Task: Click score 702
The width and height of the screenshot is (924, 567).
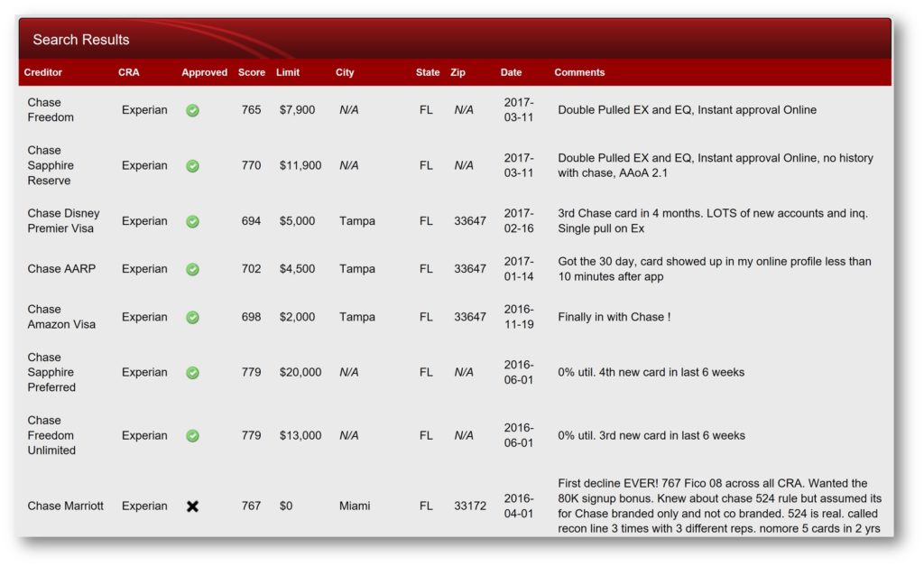Action: [x=251, y=269]
